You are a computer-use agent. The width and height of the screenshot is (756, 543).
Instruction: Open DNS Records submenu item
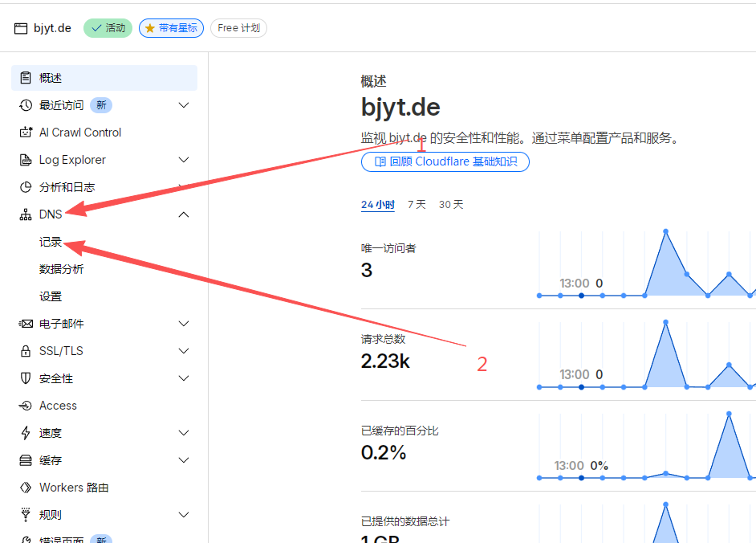click(x=51, y=242)
